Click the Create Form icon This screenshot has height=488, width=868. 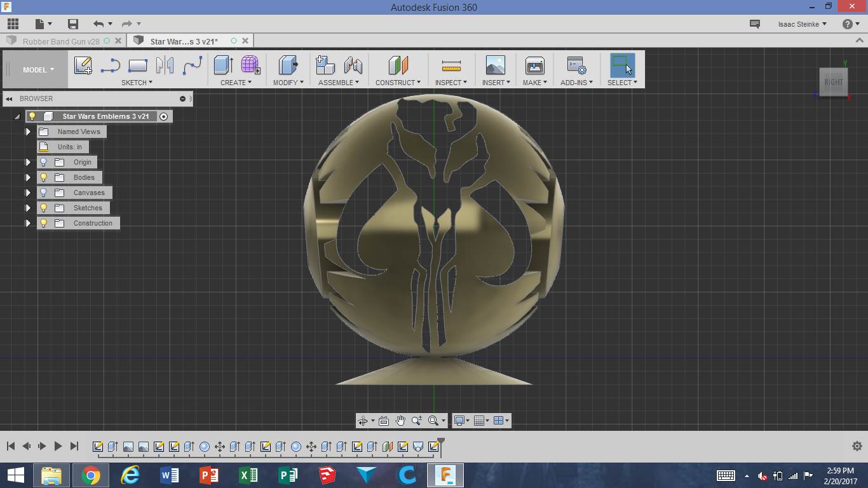click(250, 65)
